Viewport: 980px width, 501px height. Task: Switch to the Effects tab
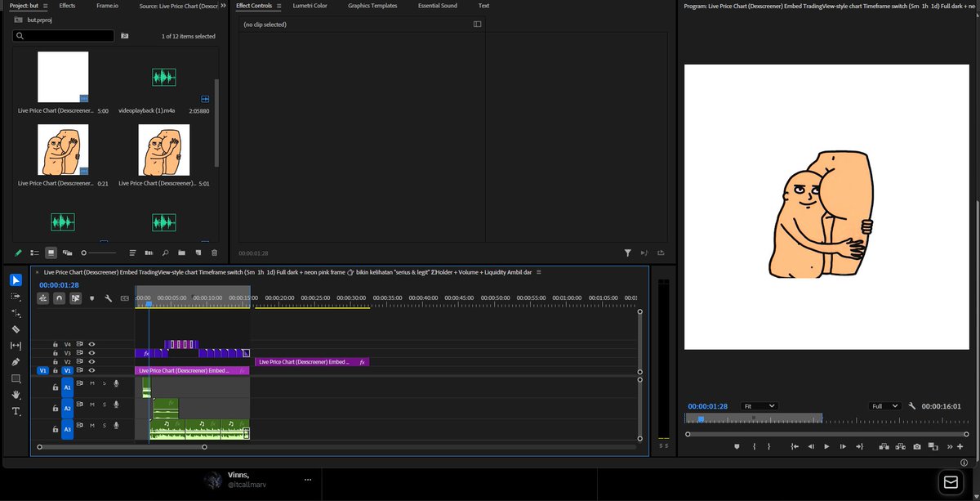pyautogui.click(x=67, y=6)
